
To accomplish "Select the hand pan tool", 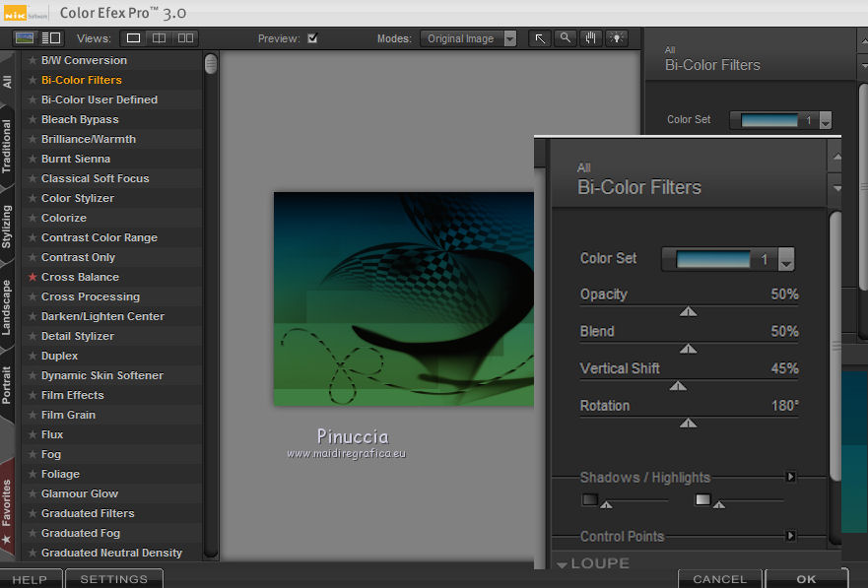I will (x=591, y=38).
